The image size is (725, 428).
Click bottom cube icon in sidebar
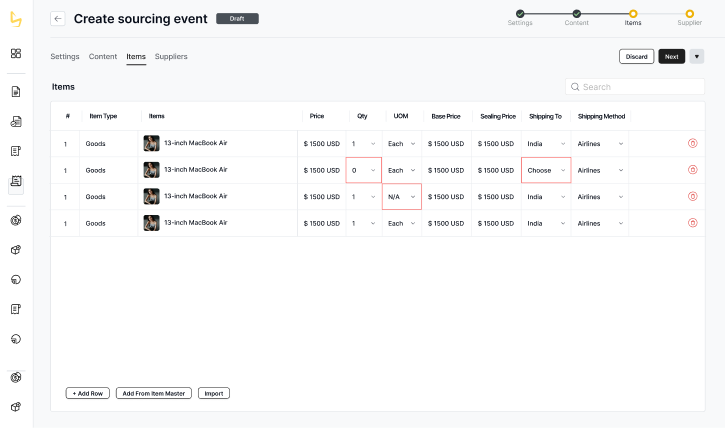16,407
